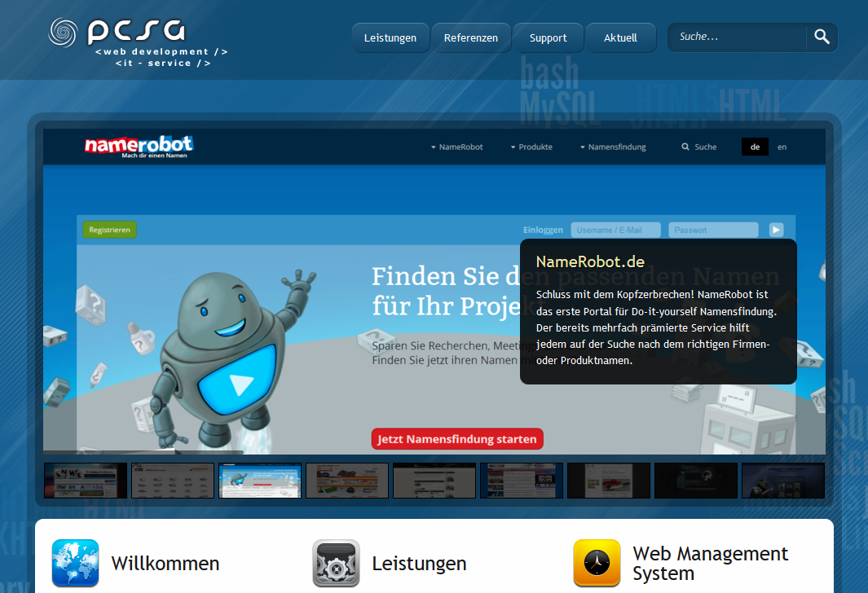Focus the Username / E-Mail field
The image size is (868, 593).
[615, 230]
